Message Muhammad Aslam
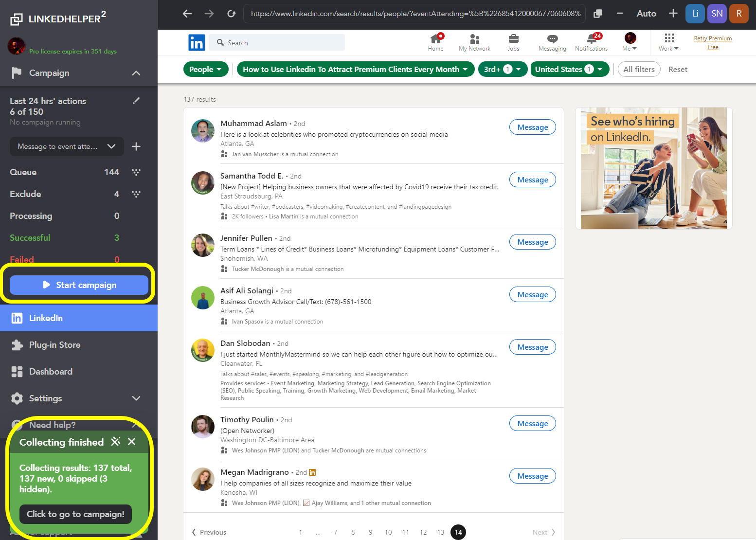 (x=533, y=127)
